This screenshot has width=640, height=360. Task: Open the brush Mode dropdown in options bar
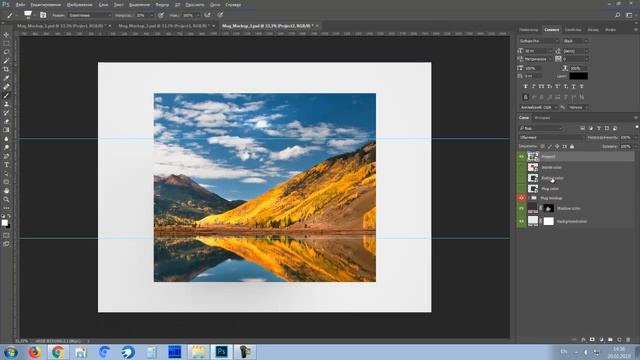pyautogui.click(x=89, y=15)
